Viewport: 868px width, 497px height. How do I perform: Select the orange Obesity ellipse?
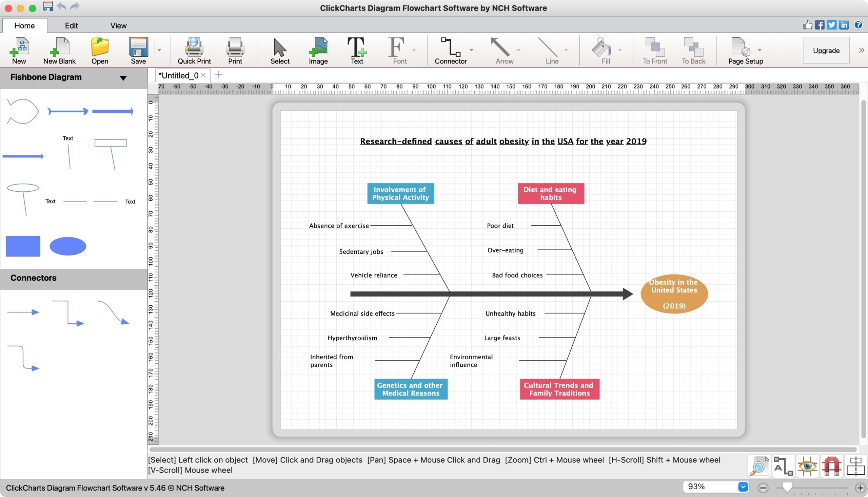pyautogui.click(x=674, y=294)
